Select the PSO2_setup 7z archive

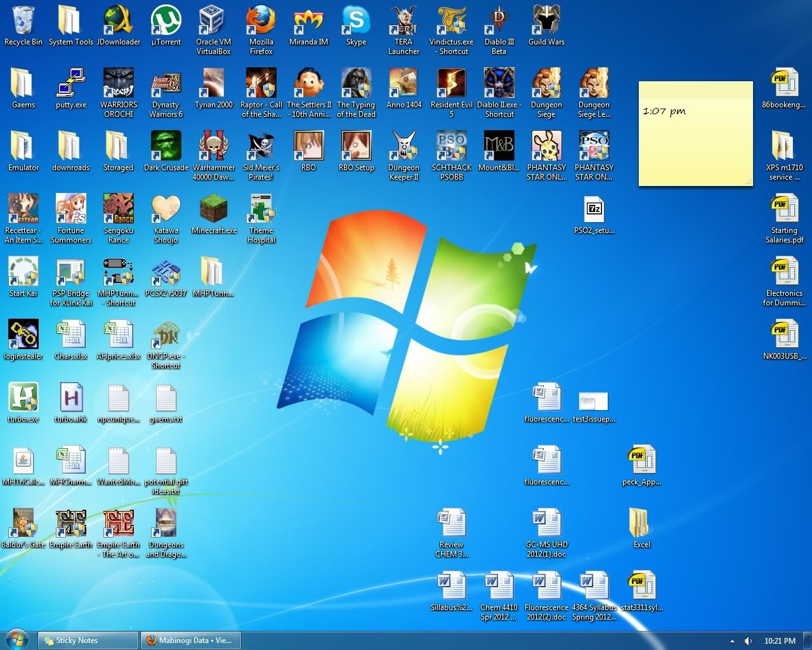click(594, 209)
